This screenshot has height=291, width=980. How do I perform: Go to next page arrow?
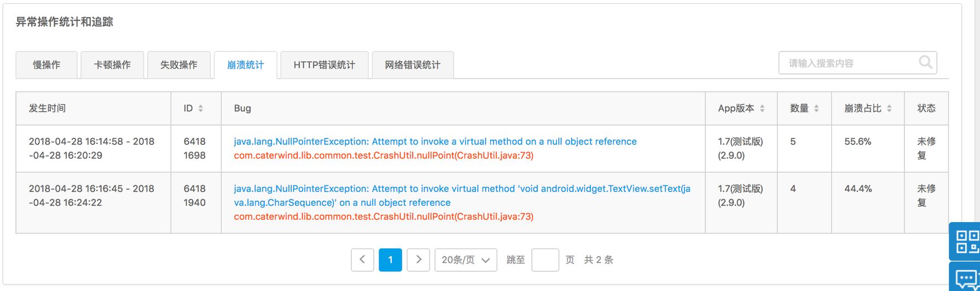point(419,260)
